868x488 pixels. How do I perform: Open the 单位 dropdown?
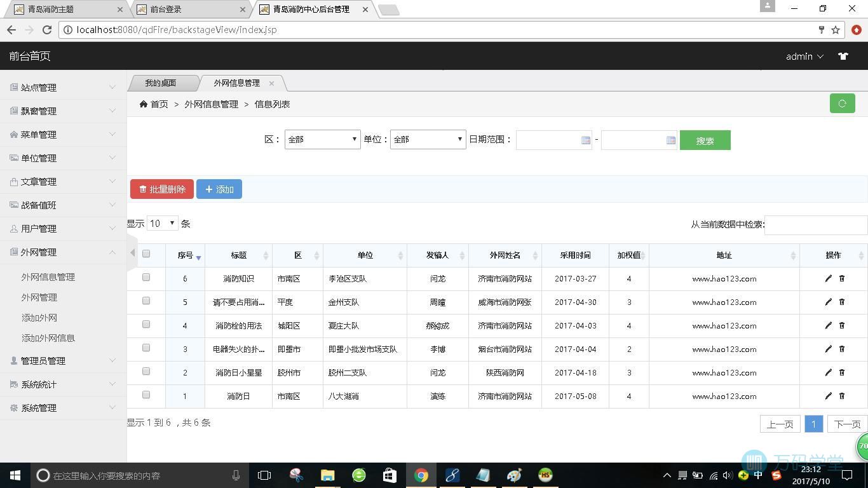[x=428, y=139]
